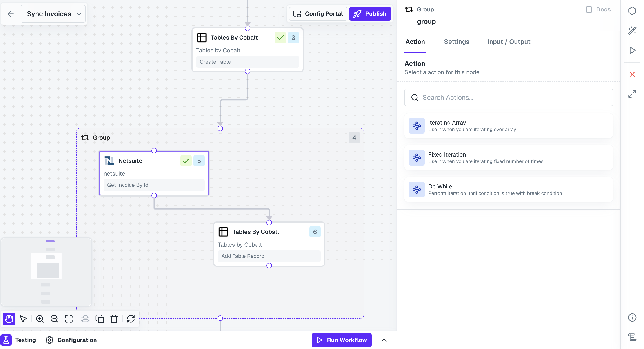Fit the workflow to the screen
Screen dimensions: 644x349
69,319
